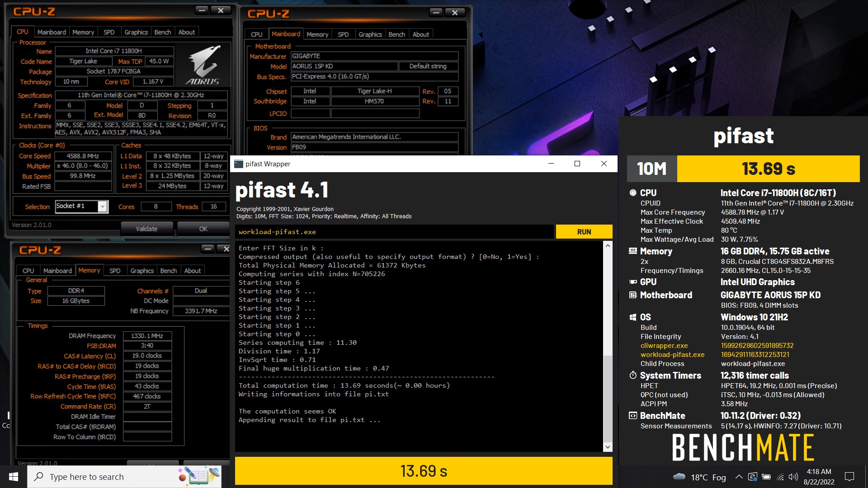Click the BENCHMATE logo text
This screenshot has width=868, height=488.
(743, 447)
